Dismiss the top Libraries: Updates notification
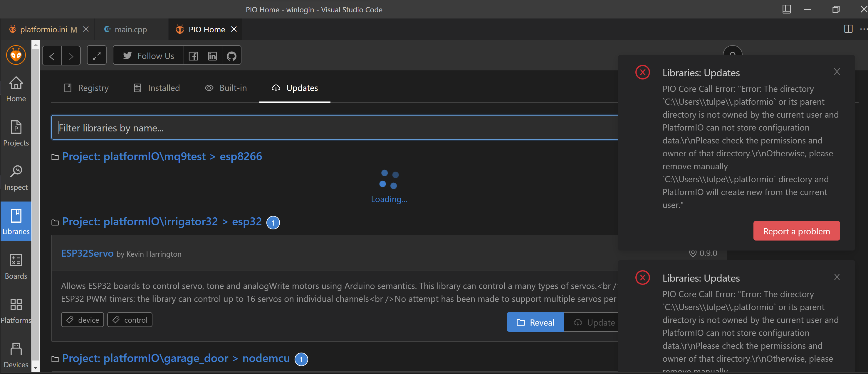 [x=837, y=72]
